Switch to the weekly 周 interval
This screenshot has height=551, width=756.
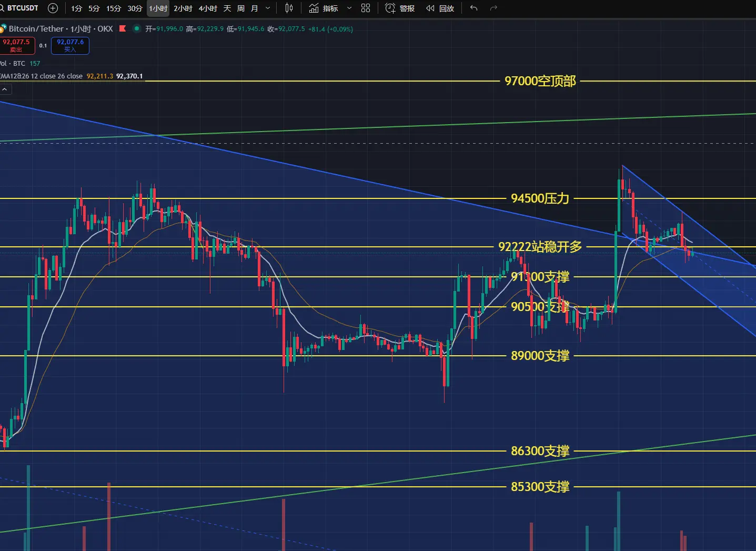pyautogui.click(x=241, y=8)
